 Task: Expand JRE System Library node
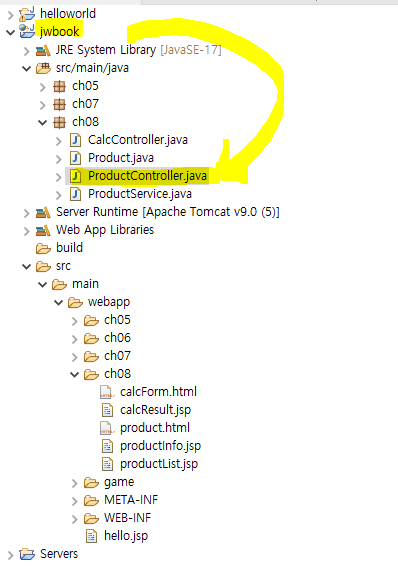(26, 51)
